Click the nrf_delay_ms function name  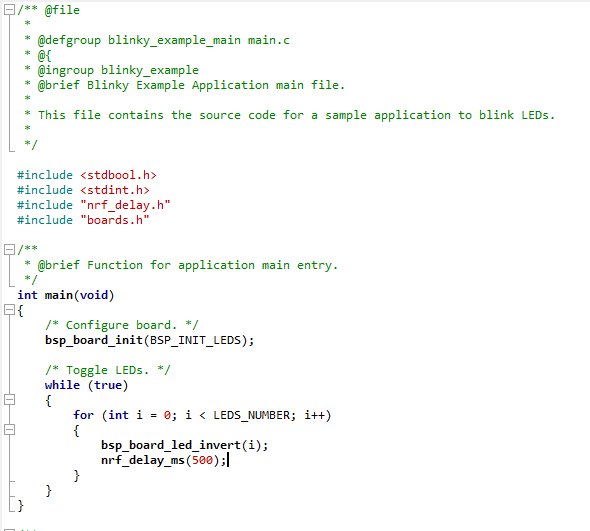coord(143,460)
